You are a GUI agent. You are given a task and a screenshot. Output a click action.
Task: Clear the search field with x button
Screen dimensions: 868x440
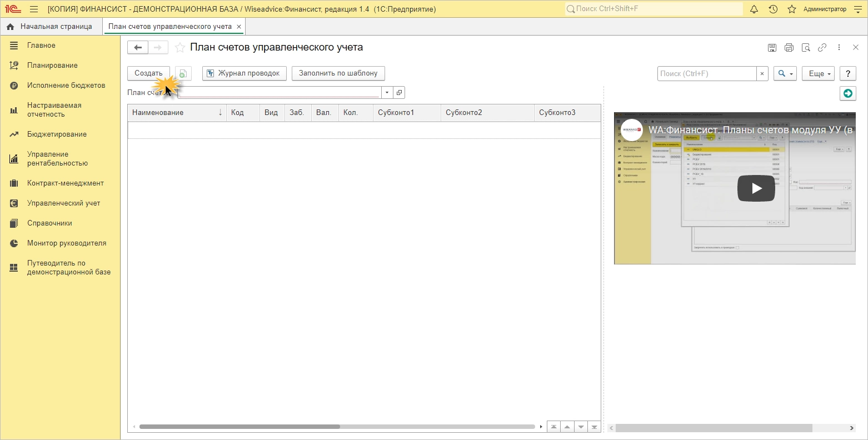tap(762, 73)
